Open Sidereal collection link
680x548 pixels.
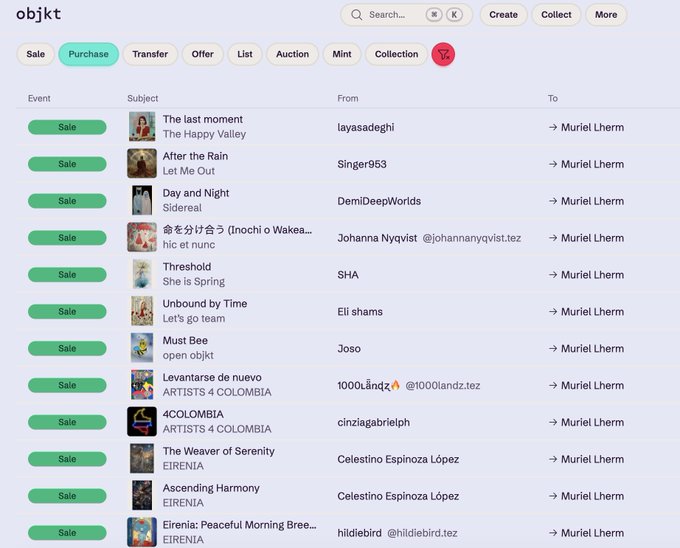[182, 208]
